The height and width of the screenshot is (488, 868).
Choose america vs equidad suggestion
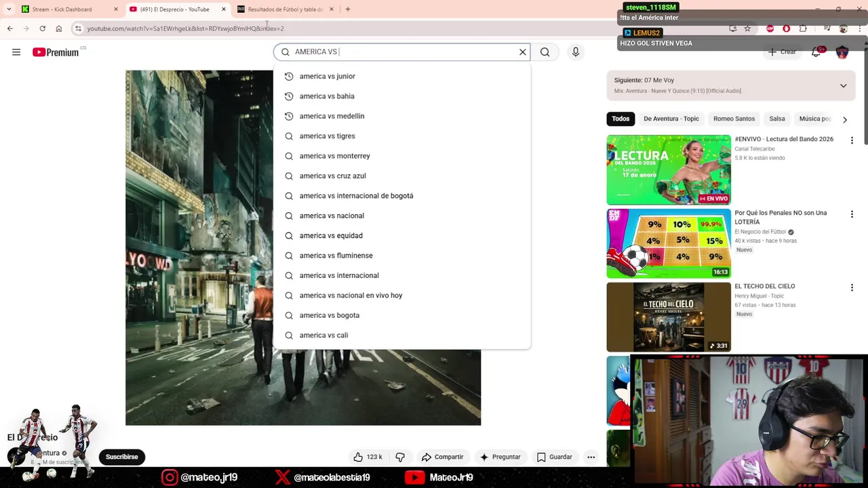pyautogui.click(x=401, y=235)
